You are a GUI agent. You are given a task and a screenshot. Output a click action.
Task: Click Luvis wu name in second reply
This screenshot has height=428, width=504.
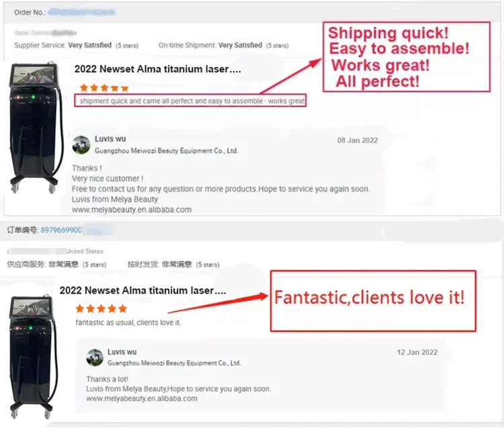coord(122,352)
